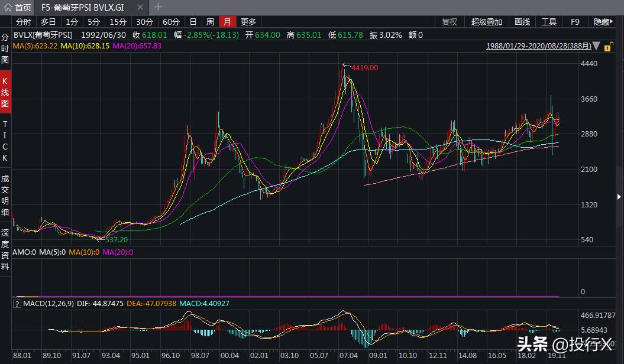This screenshot has width=624, height=364.
Task: Click the 工具 toolbar button
Action: click(549, 22)
